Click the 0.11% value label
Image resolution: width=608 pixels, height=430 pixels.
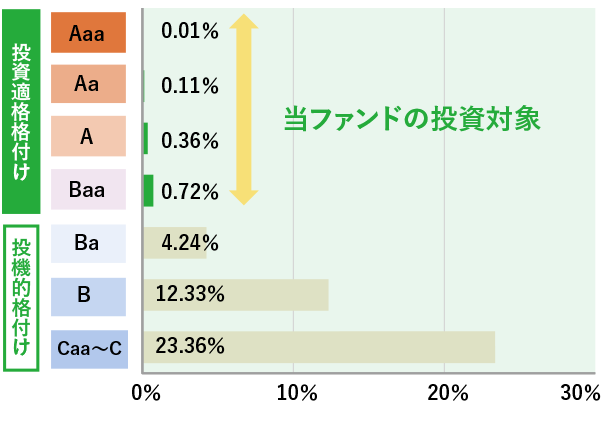tap(190, 86)
